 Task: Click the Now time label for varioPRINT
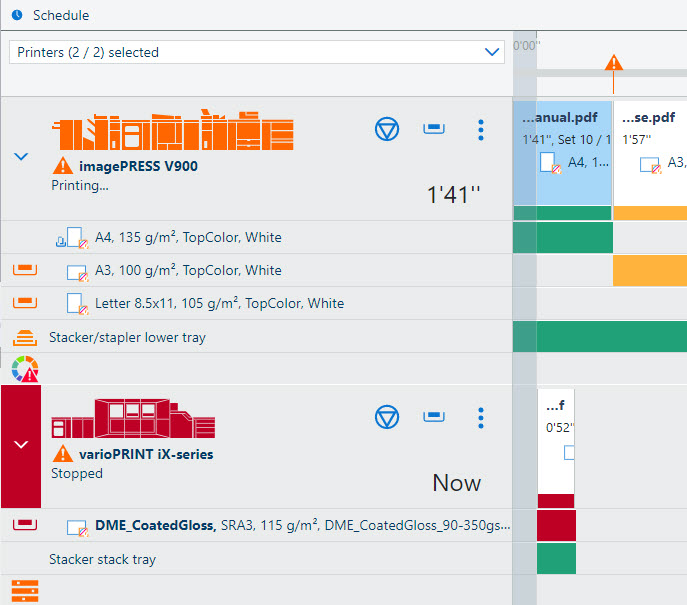(x=457, y=483)
